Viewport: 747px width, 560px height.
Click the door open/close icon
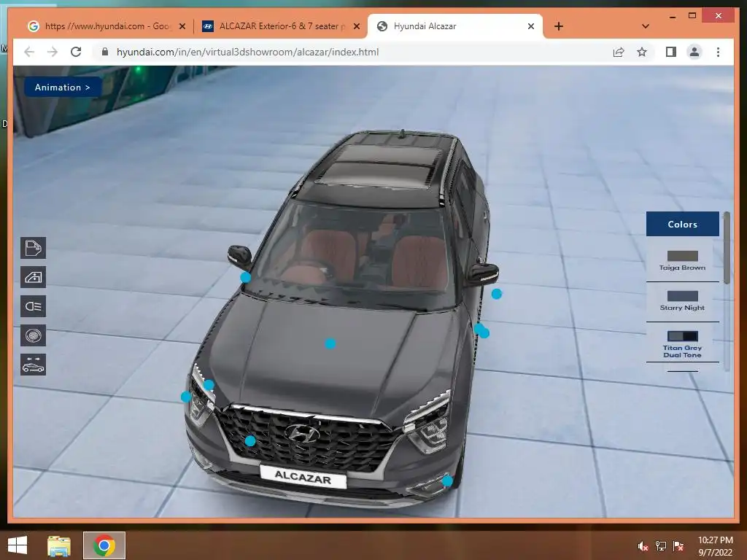click(x=33, y=248)
